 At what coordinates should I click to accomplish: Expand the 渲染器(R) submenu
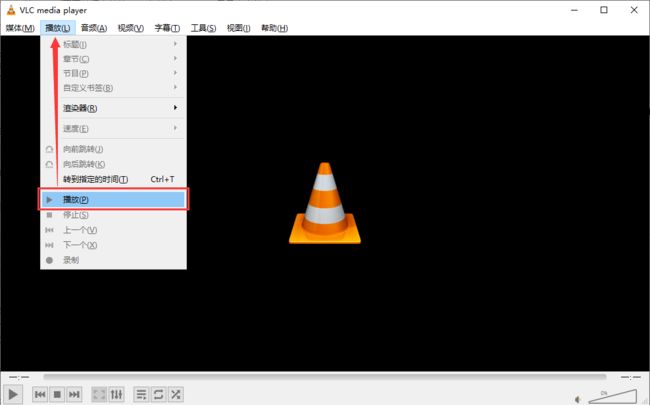pos(113,108)
